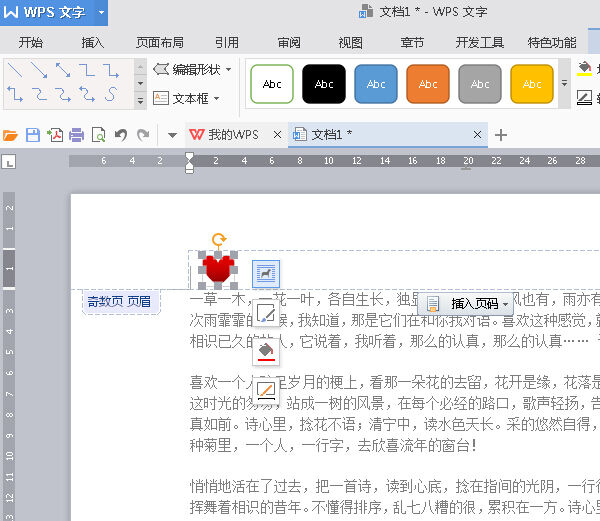This screenshot has height=521, width=600.
Task: Apply the black Abc shape style
Action: (324, 85)
